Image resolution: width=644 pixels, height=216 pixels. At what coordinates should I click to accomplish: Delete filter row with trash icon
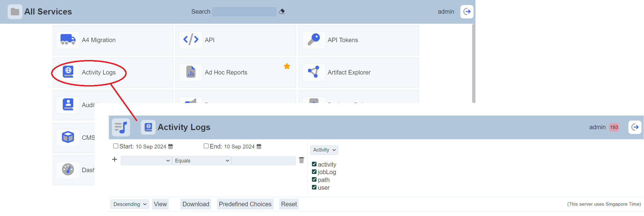click(x=301, y=160)
